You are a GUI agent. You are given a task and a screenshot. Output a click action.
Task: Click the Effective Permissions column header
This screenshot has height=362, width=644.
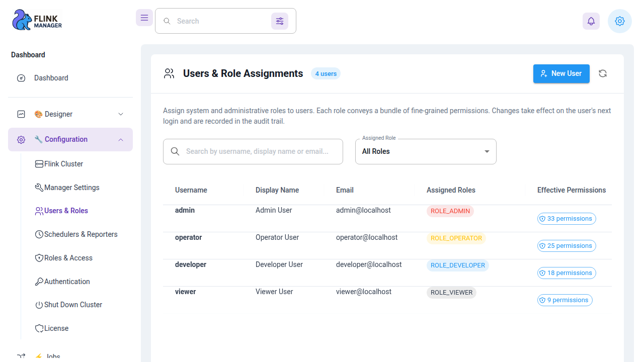point(572,190)
